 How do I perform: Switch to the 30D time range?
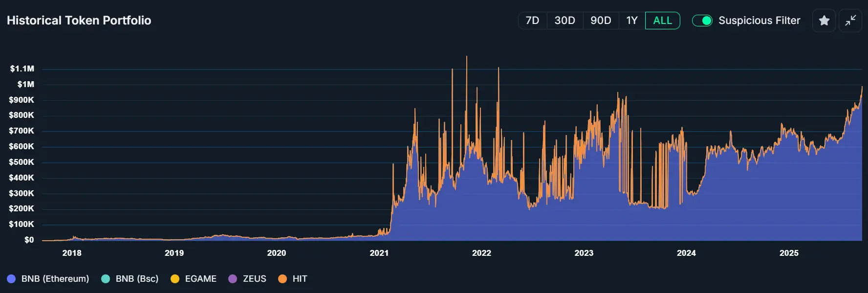pyautogui.click(x=564, y=21)
